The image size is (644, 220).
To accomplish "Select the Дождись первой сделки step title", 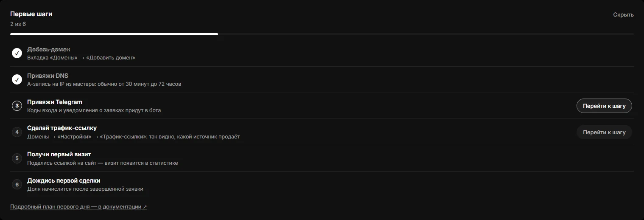I will (64, 181).
